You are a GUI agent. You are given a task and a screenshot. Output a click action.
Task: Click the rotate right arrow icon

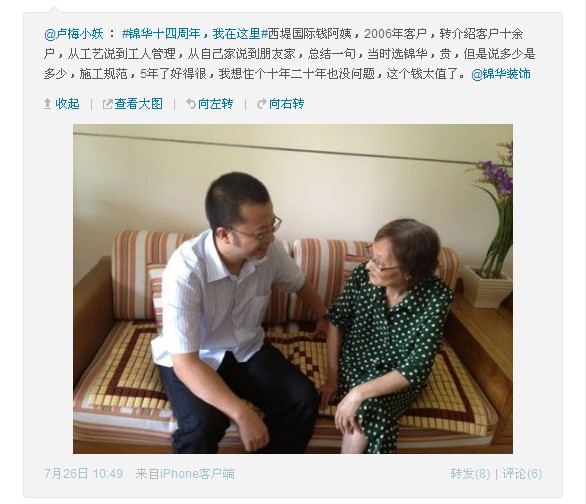coord(262,104)
